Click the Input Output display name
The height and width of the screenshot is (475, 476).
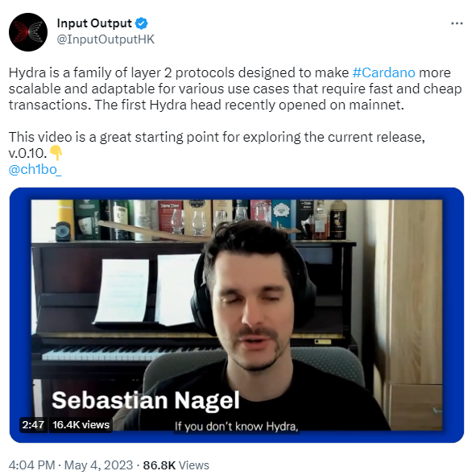coord(94,23)
